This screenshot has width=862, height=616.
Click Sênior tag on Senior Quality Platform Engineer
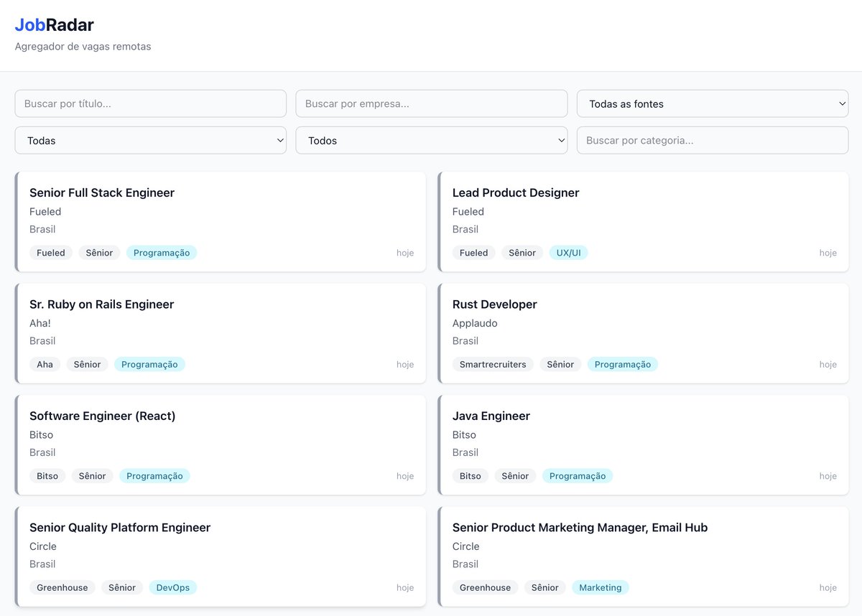click(x=122, y=587)
